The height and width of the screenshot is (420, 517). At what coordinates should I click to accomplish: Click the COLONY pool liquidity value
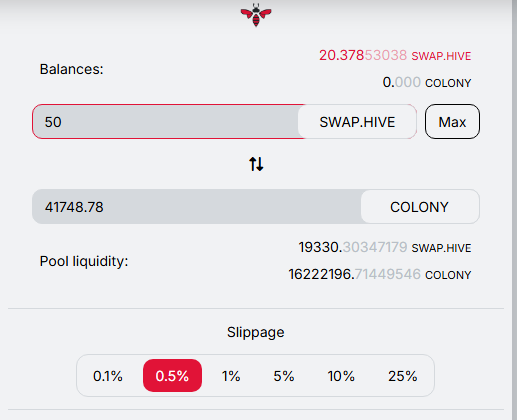[x=380, y=274]
